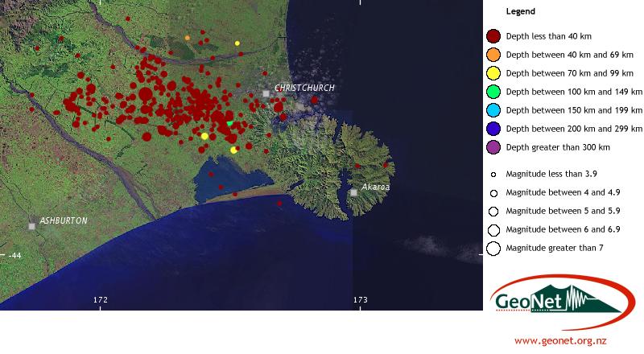Image resolution: width=644 pixels, height=354 pixels.
Task: Click the dark blue 200–299 km legend circle
Action: coord(493,129)
